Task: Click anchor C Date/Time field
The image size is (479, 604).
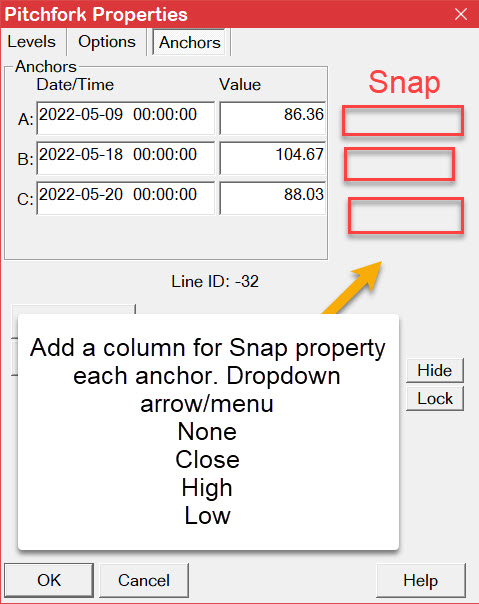Action: click(126, 198)
